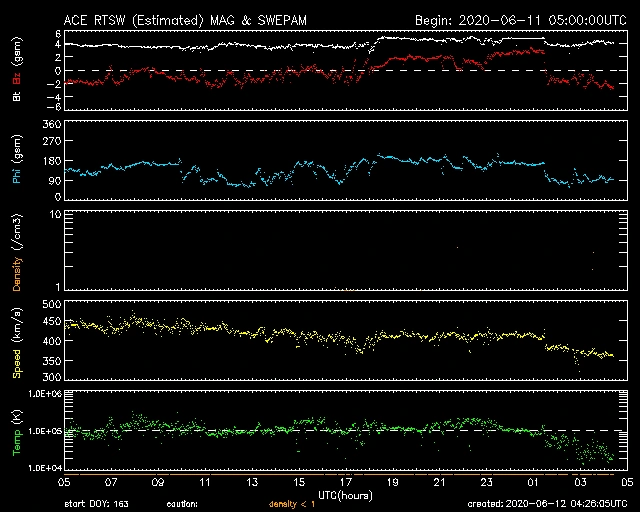Image resolution: width=640 pixels, height=512 pixels.
Task: Click the Begin date timestamp in header
Action: click(521, 19)
